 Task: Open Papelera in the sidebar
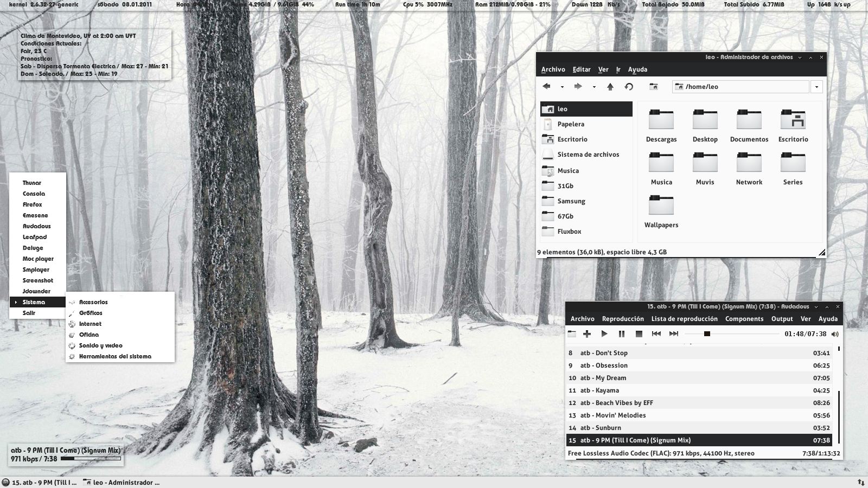pyautogui.click(x=586, y=124)
